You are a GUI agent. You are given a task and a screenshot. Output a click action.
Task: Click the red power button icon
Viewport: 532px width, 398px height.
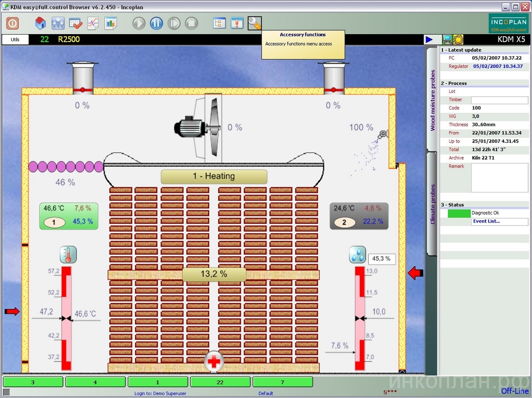12,23
